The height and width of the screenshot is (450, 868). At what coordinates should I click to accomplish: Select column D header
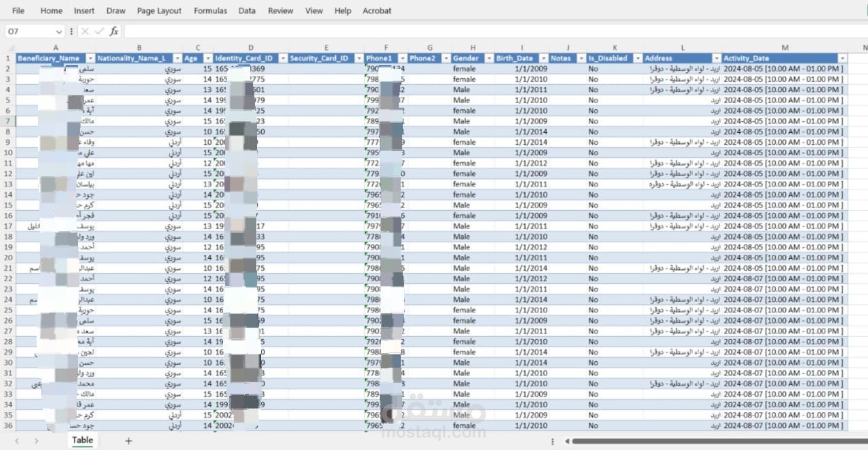point(251,47)
